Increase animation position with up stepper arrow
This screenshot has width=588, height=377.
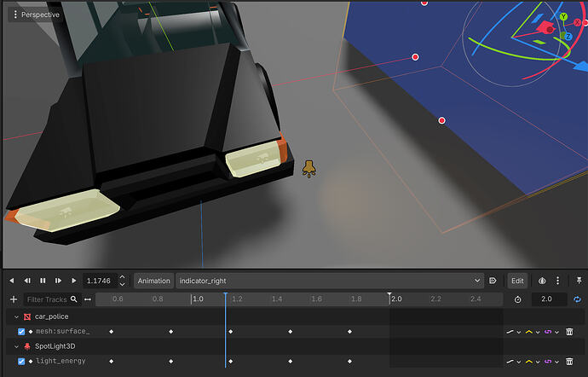122,277
